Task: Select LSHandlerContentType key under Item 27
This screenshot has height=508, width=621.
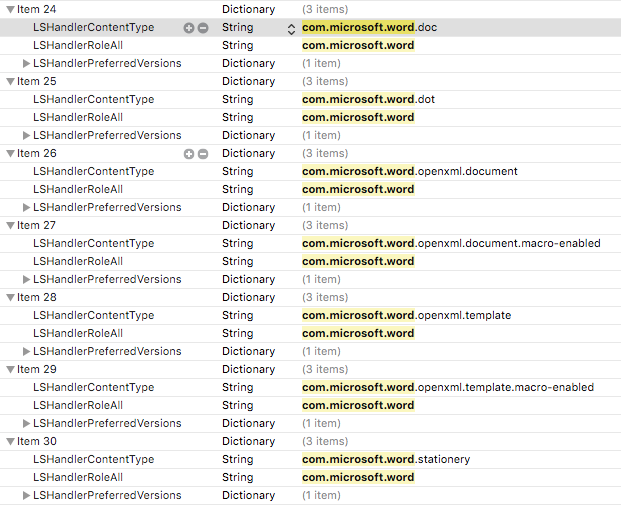Action: (x=93, y=244)
